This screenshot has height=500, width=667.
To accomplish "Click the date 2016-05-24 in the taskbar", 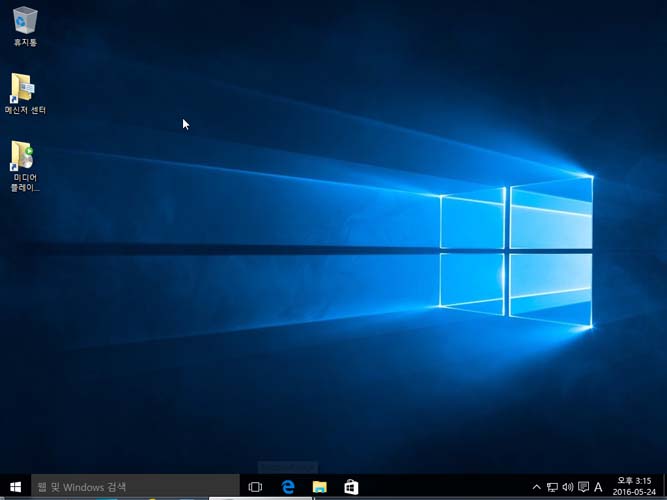I will (635, 493).
